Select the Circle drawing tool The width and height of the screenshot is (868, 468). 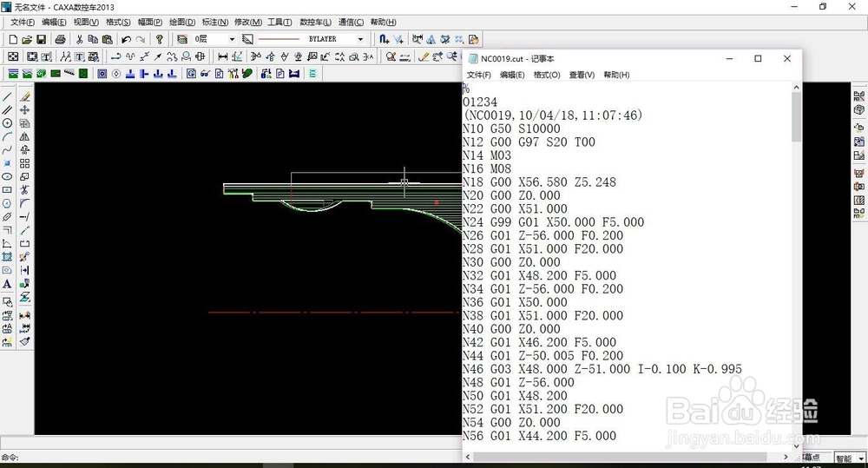pos(7,123)
